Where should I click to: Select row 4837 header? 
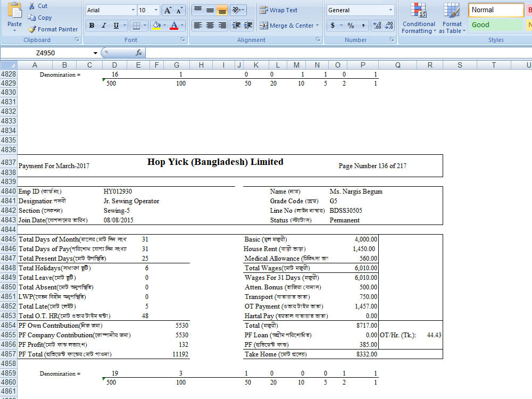9,162
